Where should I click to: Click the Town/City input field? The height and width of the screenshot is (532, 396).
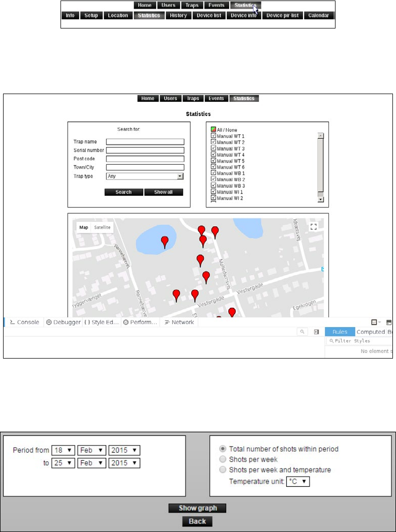tap(145, 167)
